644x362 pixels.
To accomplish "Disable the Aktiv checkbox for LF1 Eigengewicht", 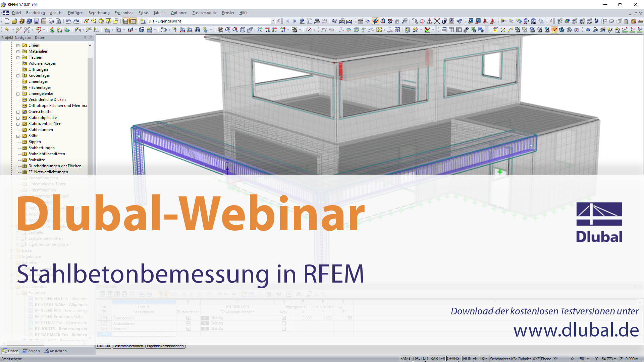I will pyautogui.click(x=283, y=318).
